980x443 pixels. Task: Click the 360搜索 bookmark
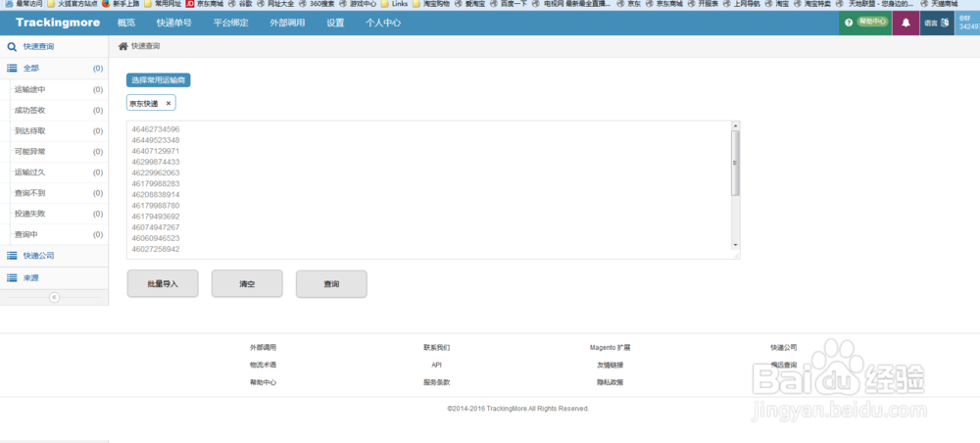pyautogui.click(x=316, y=4)
